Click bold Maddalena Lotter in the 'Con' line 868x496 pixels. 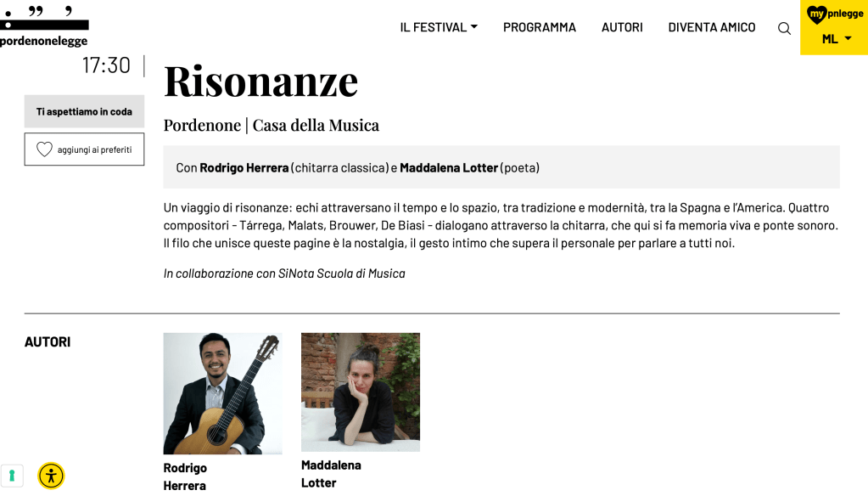449,167
